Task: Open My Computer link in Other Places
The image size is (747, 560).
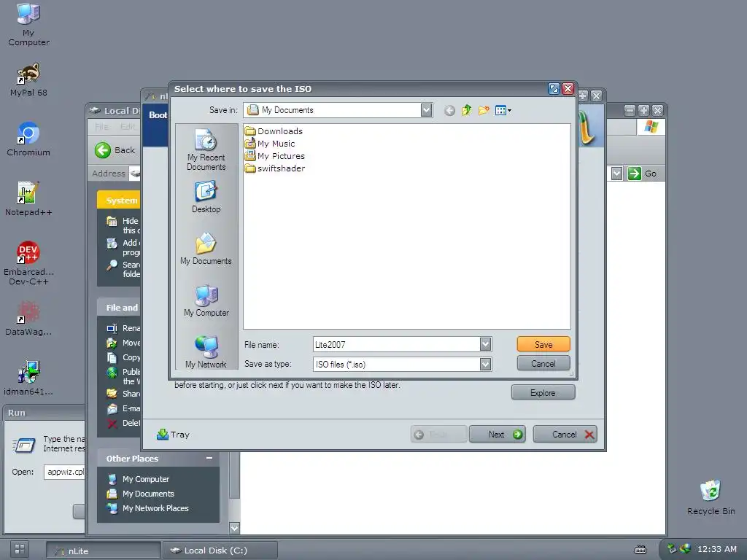Action: pos(146,479)
